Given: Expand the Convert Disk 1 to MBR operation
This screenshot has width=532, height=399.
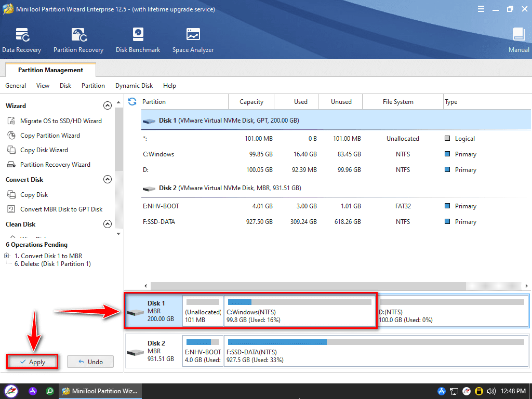Looking at the screenshot, I should pos(7,256).
